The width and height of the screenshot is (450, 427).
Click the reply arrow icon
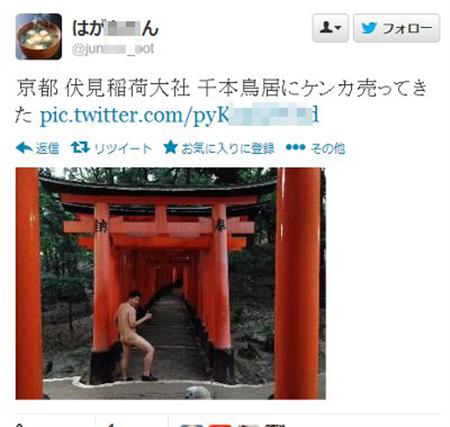(24, 148)
